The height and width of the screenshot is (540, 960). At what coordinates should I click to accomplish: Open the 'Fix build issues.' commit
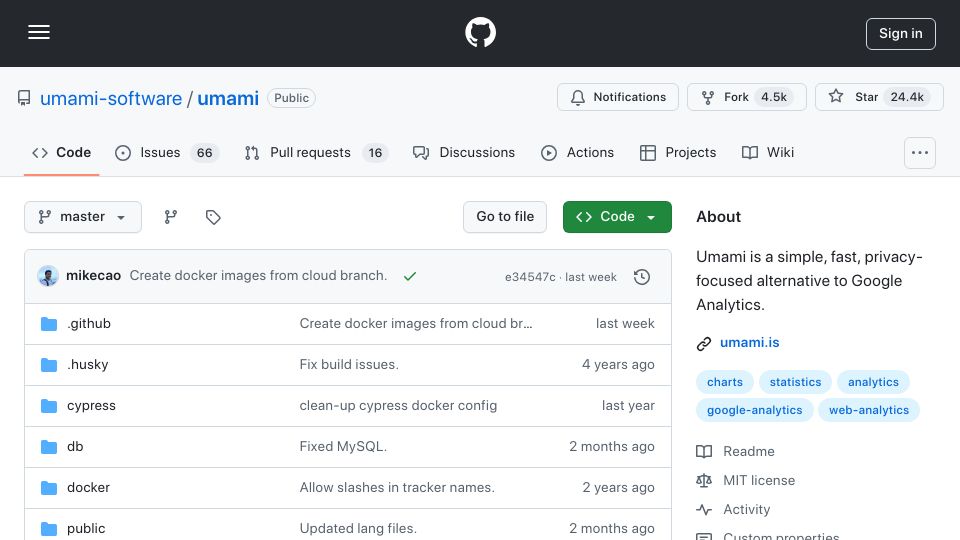click(x=349, y=364)
